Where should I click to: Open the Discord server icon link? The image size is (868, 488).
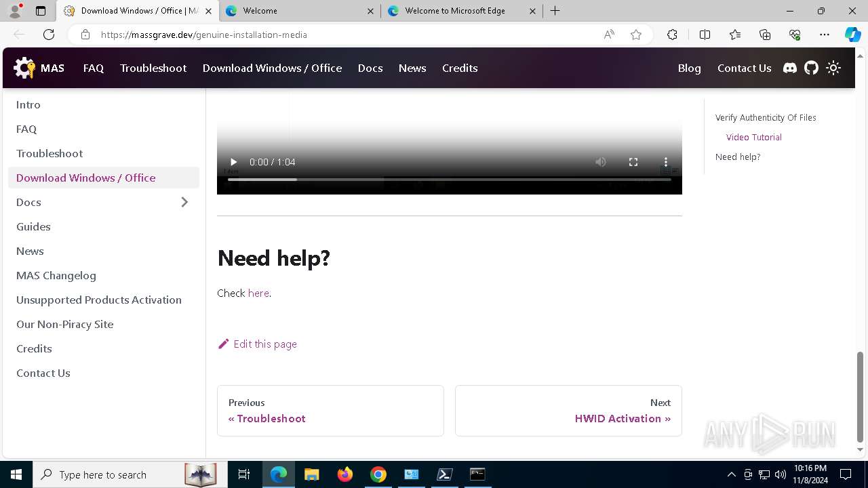[790, 68]
